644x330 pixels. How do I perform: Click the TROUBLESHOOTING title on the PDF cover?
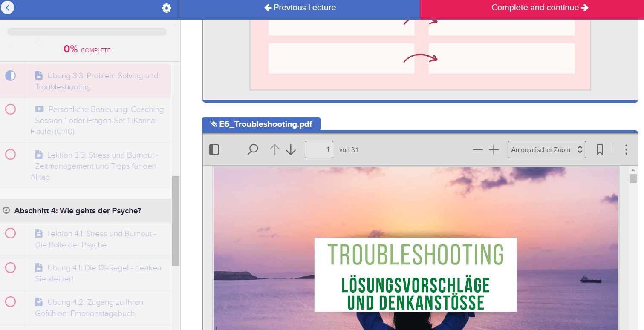tap(416, 255)
